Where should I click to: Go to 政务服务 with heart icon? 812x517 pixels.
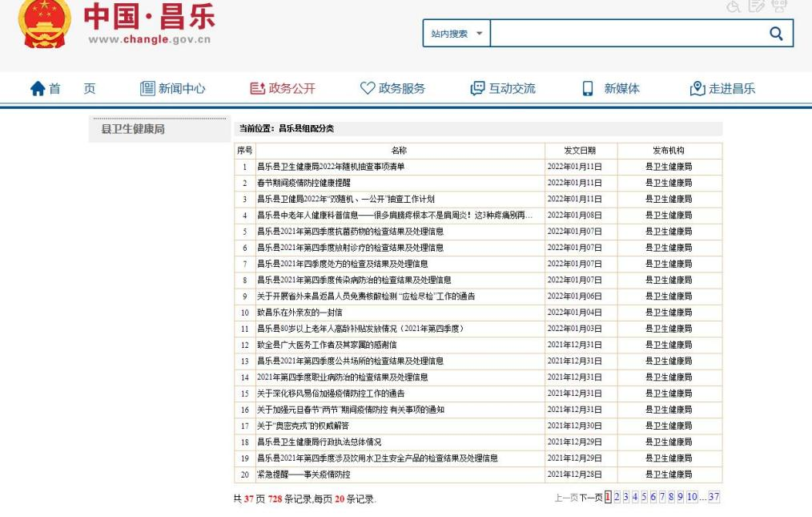pyautogui.click(x=392, y=89)
